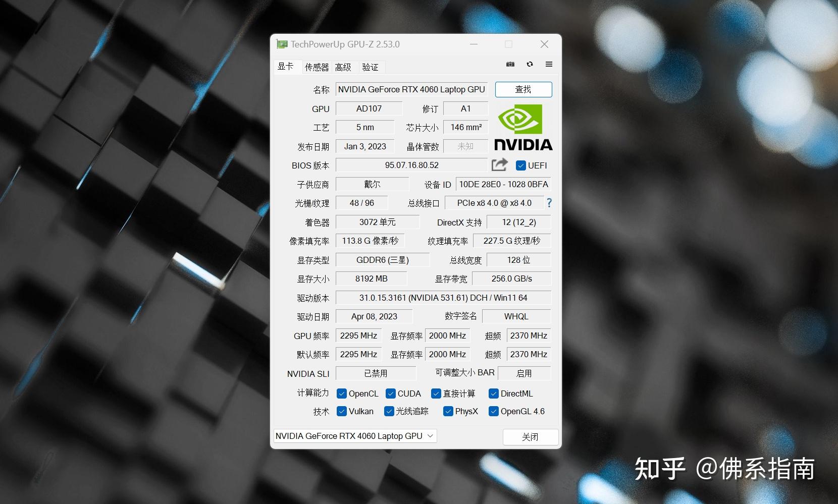Click the refresh icon in the toolbar
The width and height of the screenshot is (838, 504).
click(x=530, y=64)
